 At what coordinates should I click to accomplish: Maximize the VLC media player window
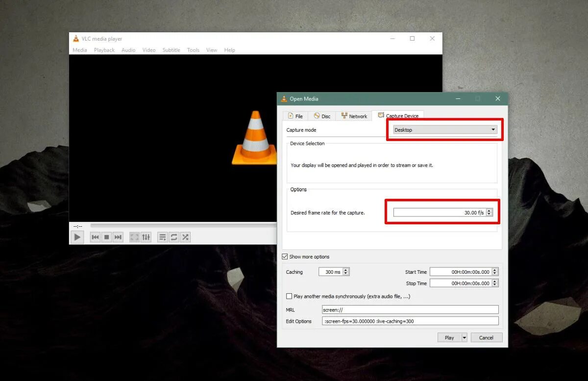[x=412, y=39]
